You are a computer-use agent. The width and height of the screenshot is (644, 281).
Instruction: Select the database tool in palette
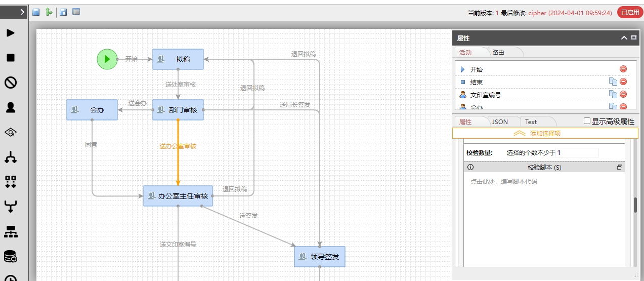point(11,257)
